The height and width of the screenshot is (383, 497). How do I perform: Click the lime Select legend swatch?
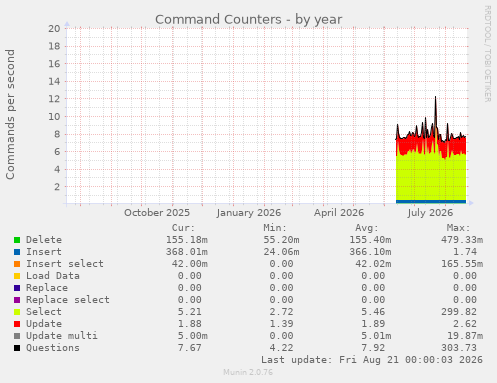pyautogui.click(x=17, y=312)
